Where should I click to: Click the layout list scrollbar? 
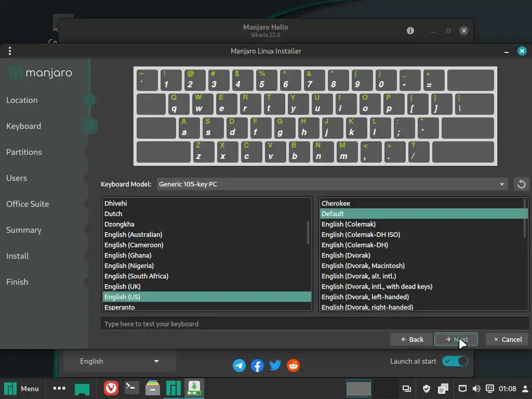pos(308,232)
